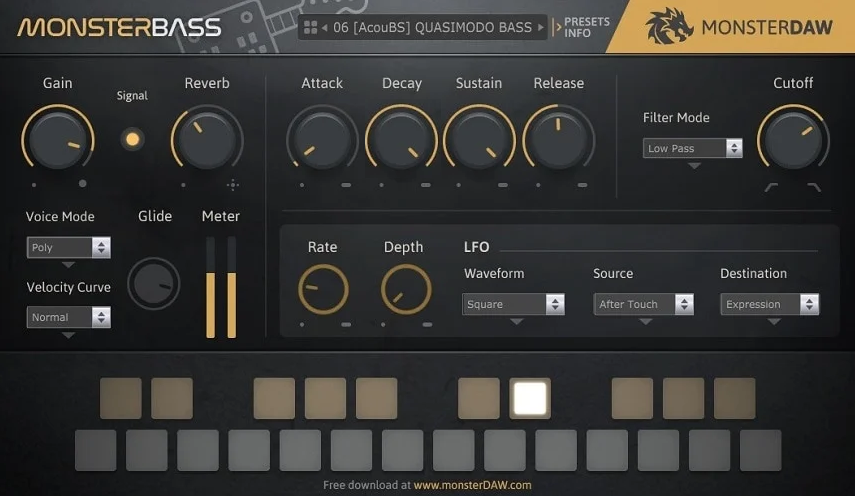This screenshot has width=855, height=496.
Task: Click the Attack knob
Action: pyautogui.click(x=322, y=140)
